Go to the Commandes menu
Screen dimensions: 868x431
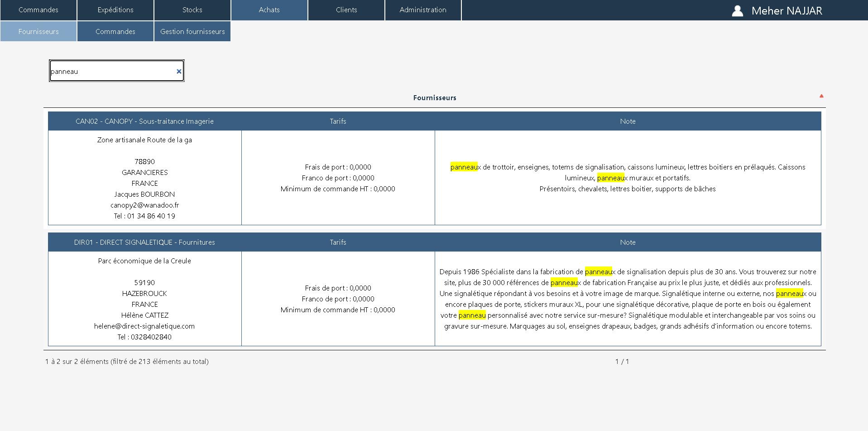point(38,10)
